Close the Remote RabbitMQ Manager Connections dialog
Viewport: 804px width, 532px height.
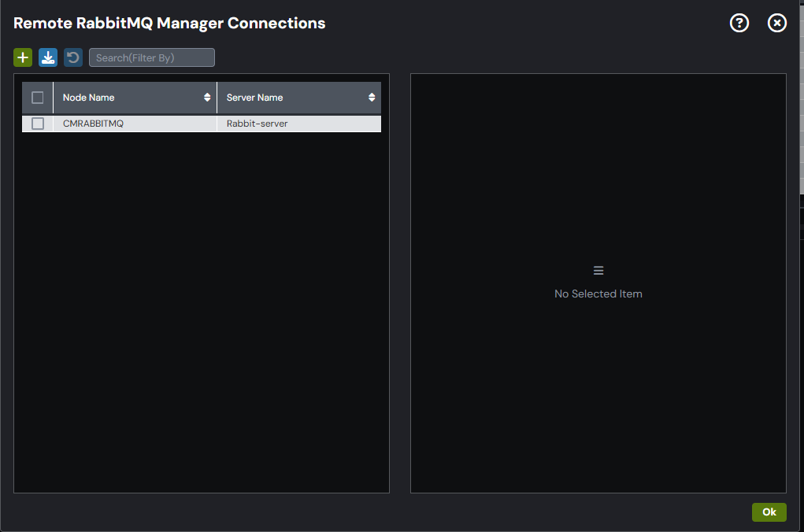[x=776, y=23]
